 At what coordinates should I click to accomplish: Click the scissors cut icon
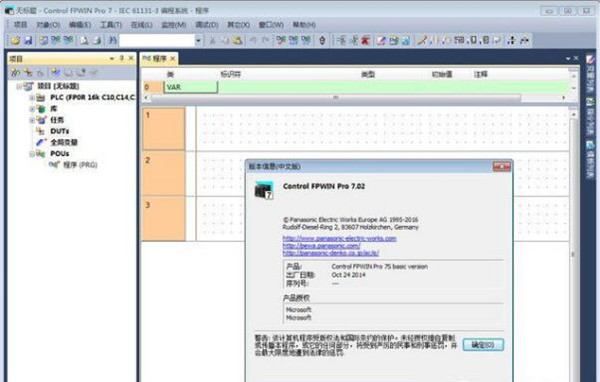tap(212, 40)
